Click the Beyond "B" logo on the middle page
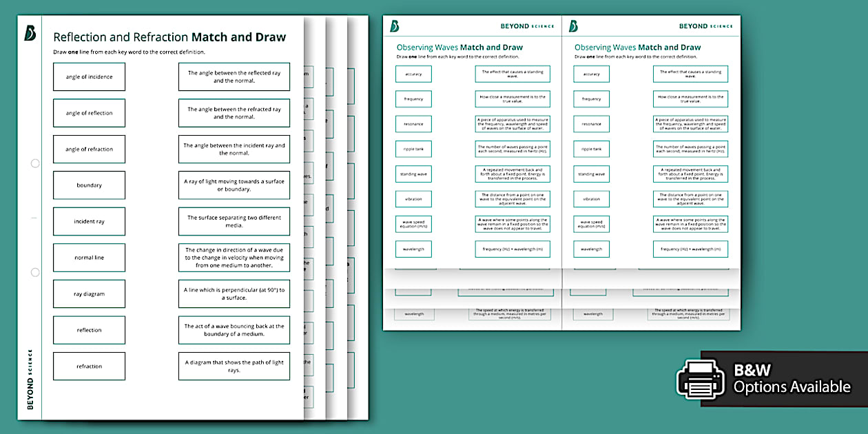Image resolution: width=868 pixels, height=434 pixels. coord(393,25)
